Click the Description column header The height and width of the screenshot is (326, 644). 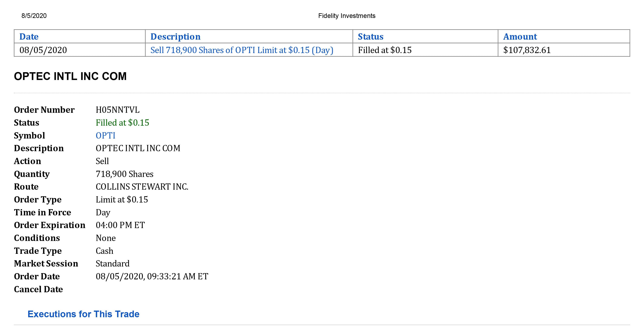point(175,37)
